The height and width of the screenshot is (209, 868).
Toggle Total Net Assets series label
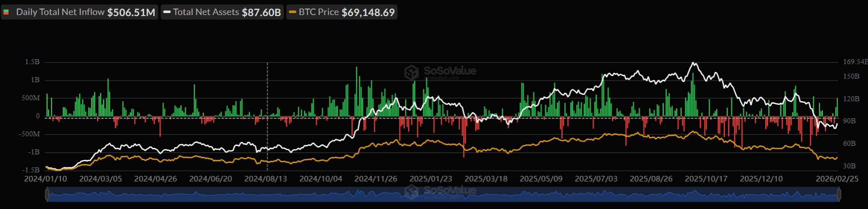[x=206, y=12]
